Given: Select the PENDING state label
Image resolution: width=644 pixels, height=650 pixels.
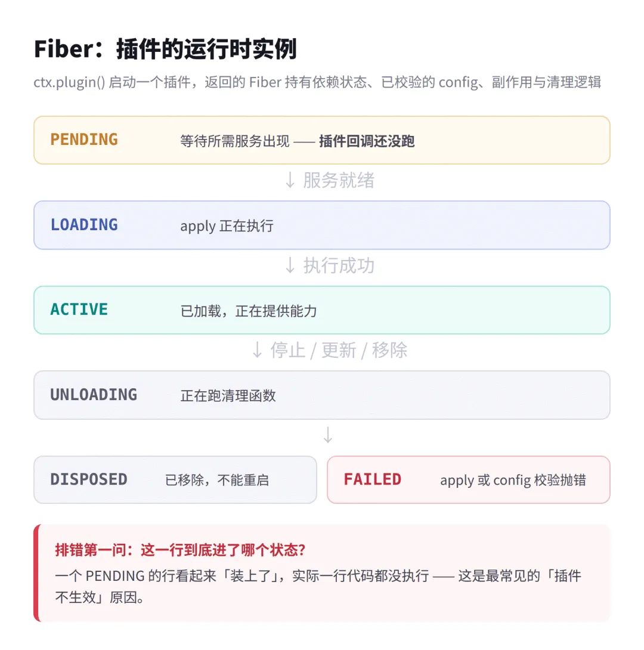Looking at the screenshot, I should coord(84,140).
